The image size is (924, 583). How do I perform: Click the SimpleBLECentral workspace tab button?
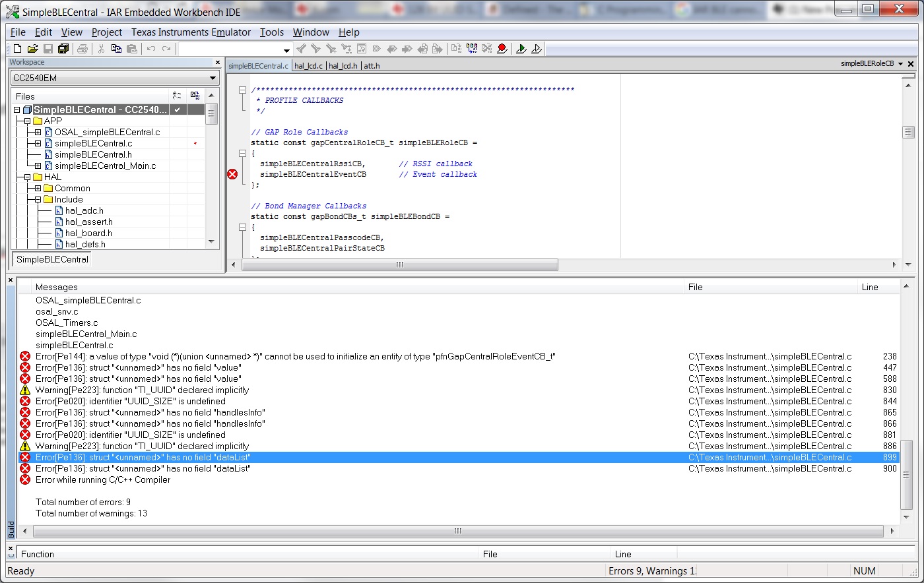pyautogui.click(x=52, y=259)
